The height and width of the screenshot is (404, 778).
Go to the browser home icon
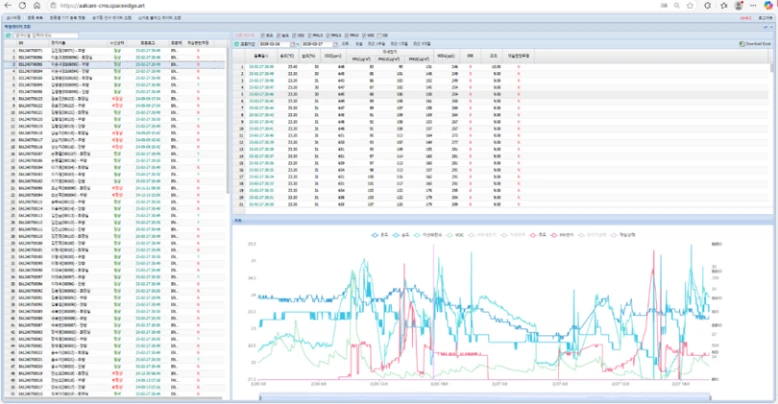pos(36,5)
